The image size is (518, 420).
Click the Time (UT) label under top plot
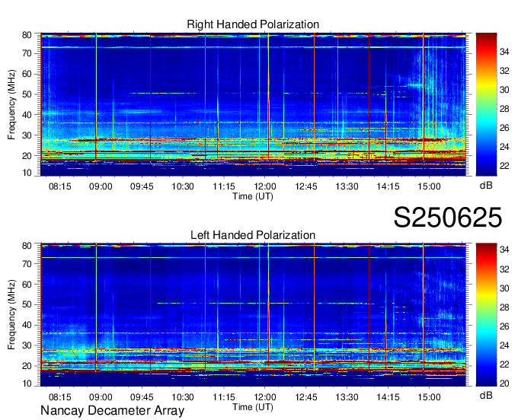pyautogui.click(x=253, y=196)
